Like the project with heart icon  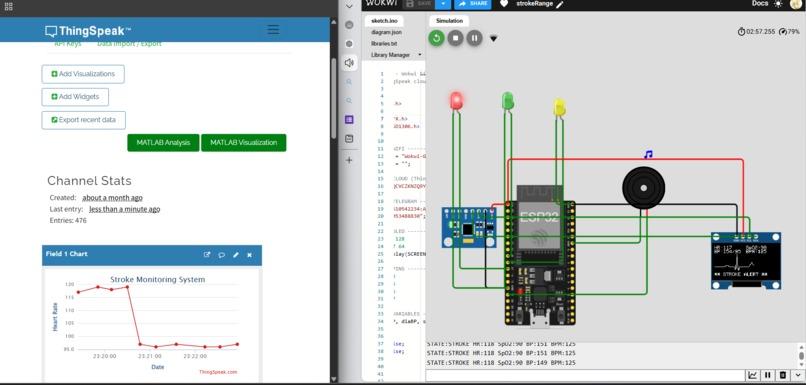(504, 4)
